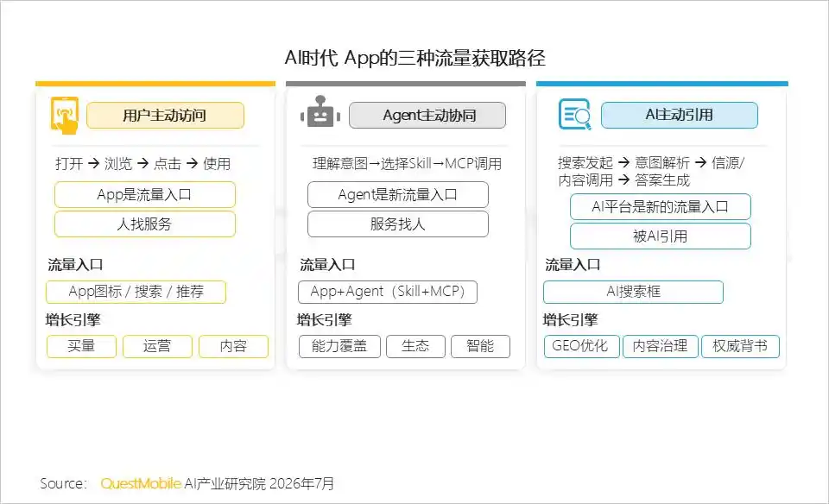This screenshot has width=829, height=504.
Task: Click the AI search magnifier icon
Action: click(x=575, y=114)
